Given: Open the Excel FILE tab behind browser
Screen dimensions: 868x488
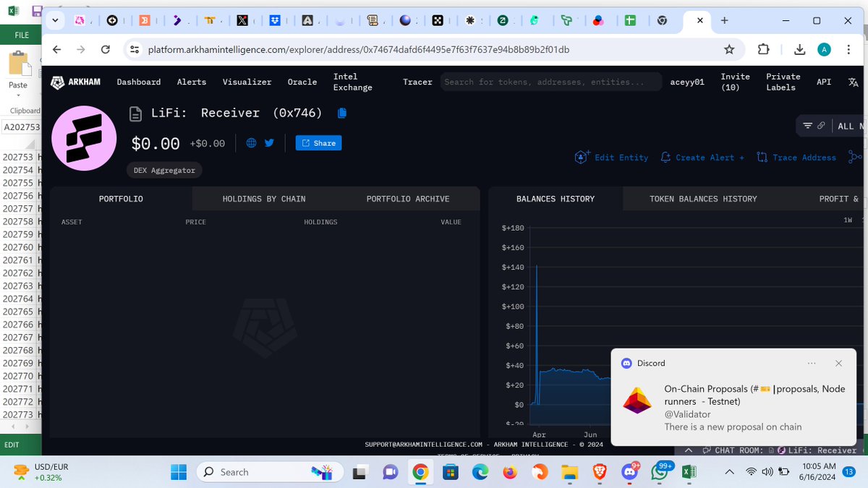Looking at the screenshot, I should pos(22,35).
